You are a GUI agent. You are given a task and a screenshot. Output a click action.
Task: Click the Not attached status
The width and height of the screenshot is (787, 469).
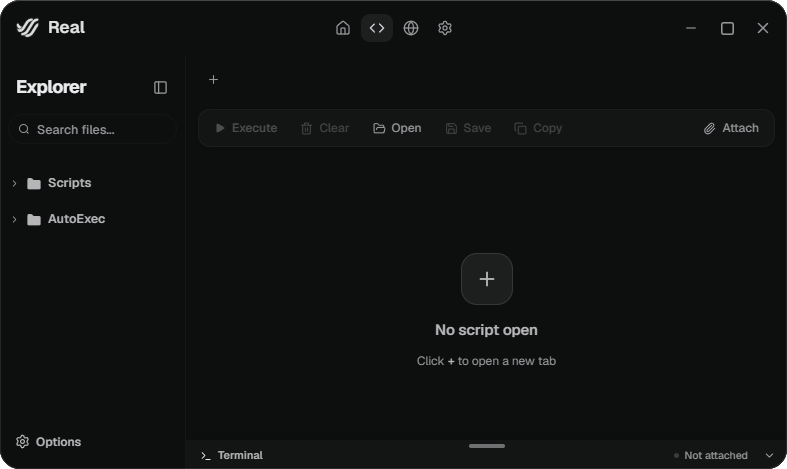pos(711,455)
